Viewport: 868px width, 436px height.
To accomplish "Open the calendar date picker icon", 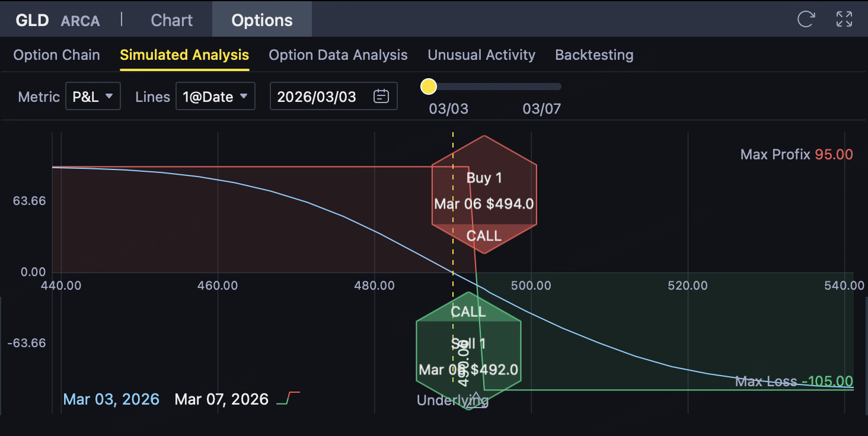I will click(381, 97).
